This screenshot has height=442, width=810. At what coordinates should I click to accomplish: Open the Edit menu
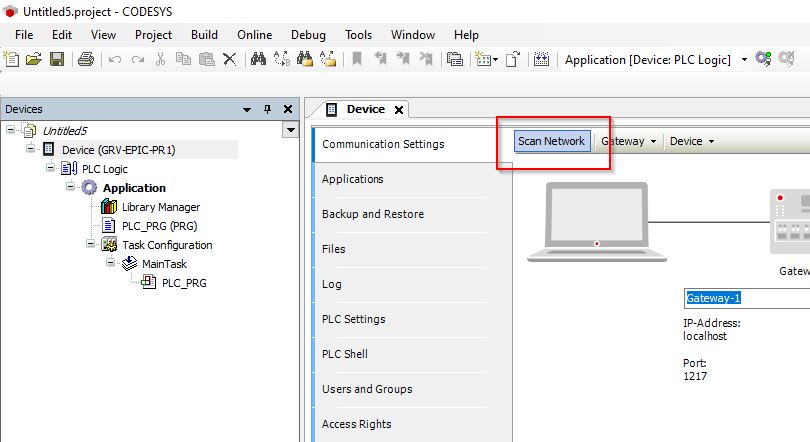(x=61, y=35)
